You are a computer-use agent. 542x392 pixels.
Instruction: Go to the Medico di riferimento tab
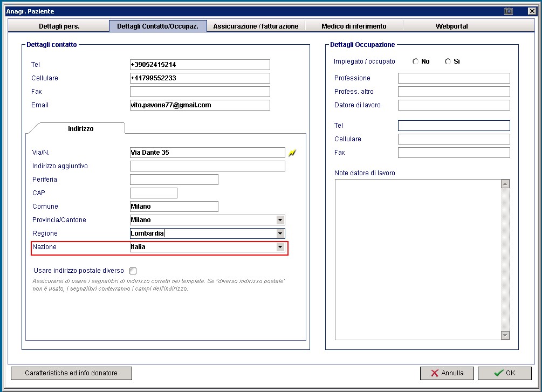click(x=354, y=26)
